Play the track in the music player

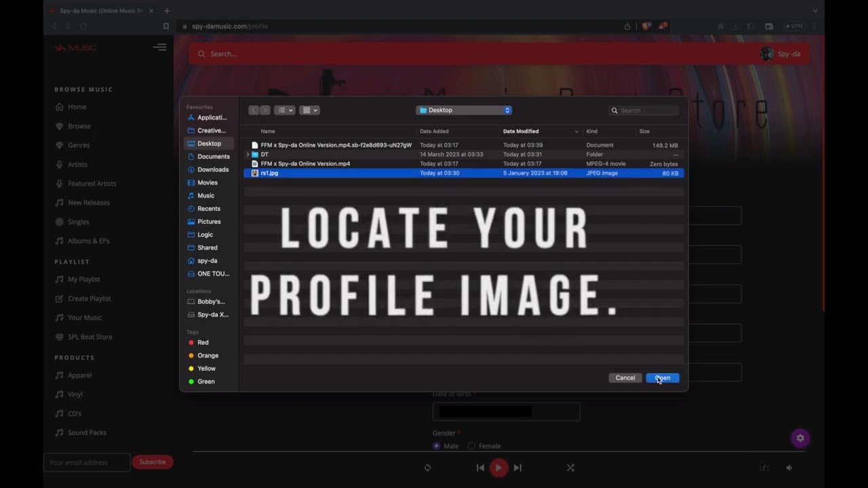(x=499, y=468)
